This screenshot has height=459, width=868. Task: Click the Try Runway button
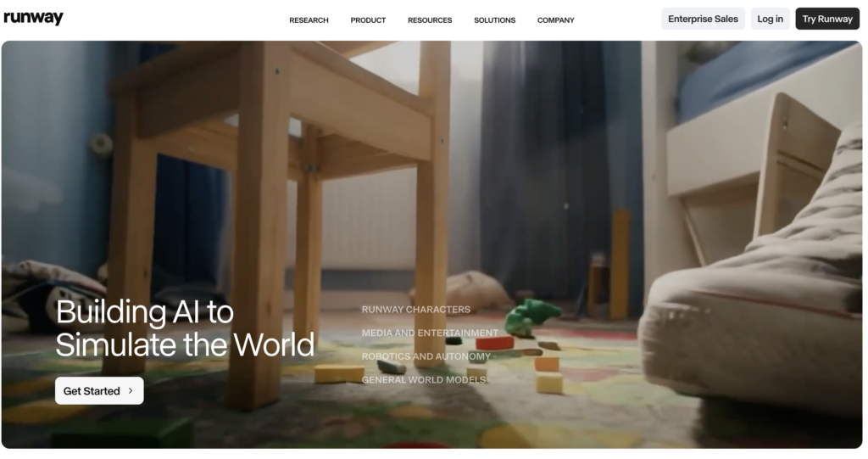827,19
